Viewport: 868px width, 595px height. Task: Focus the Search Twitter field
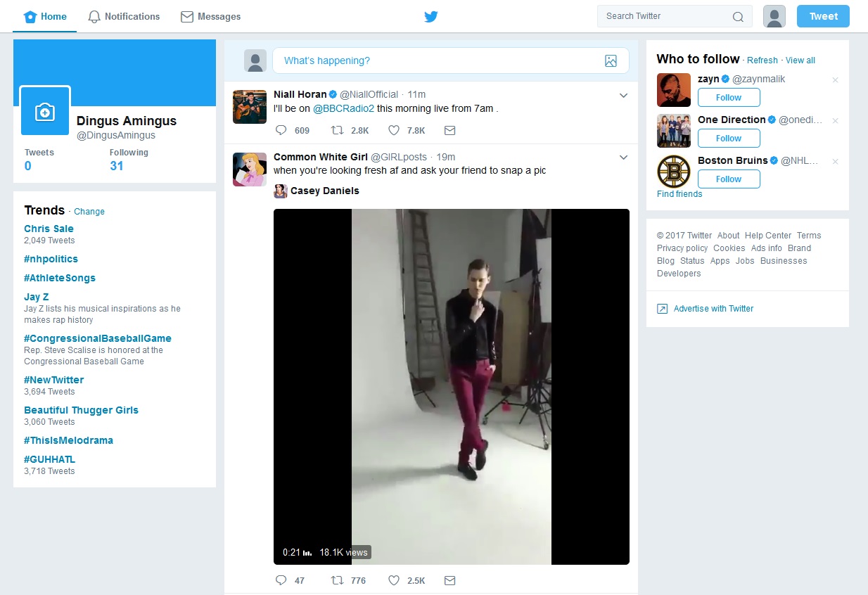pos(675,16)
